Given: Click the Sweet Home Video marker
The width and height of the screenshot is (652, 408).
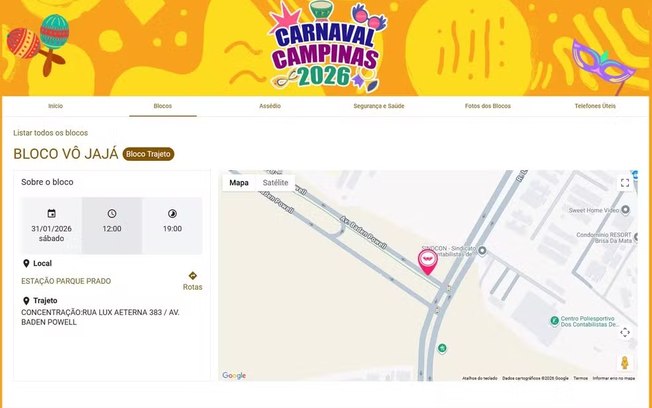Looking at the screenshot, I should click(x=625, y=210).
